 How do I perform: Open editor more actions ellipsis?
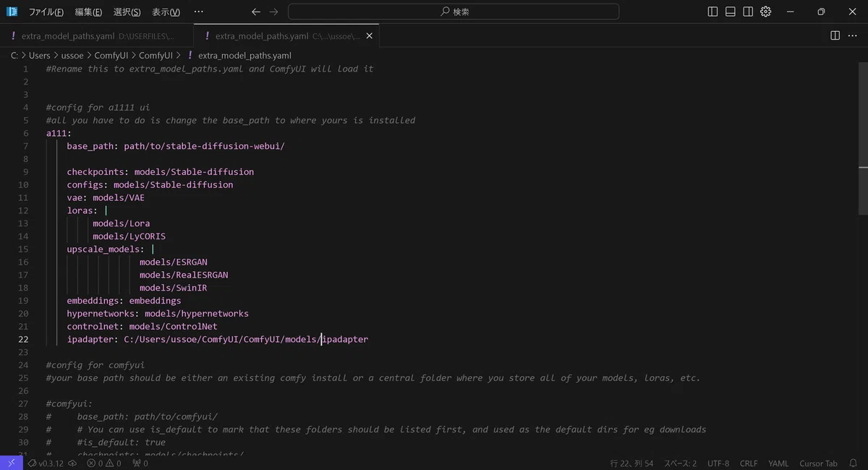point(854,35)
